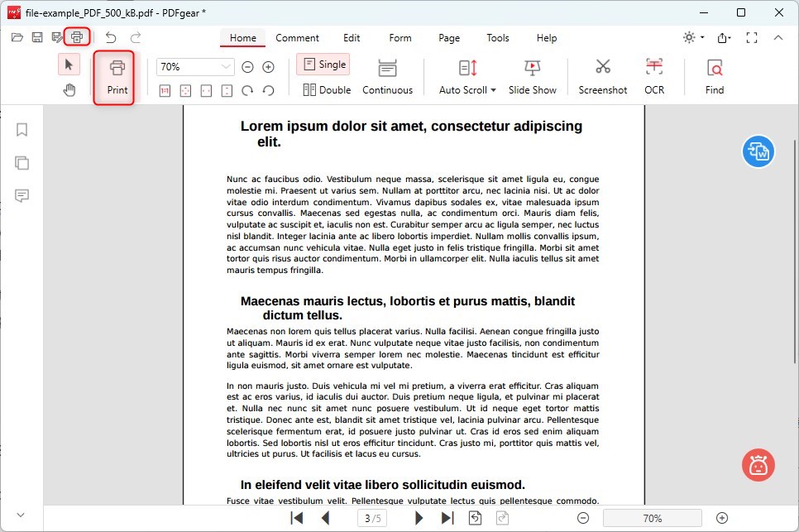Open the AI chatbot assistant
This screenshot has height=532, width=799.
(x=757, y=465)
